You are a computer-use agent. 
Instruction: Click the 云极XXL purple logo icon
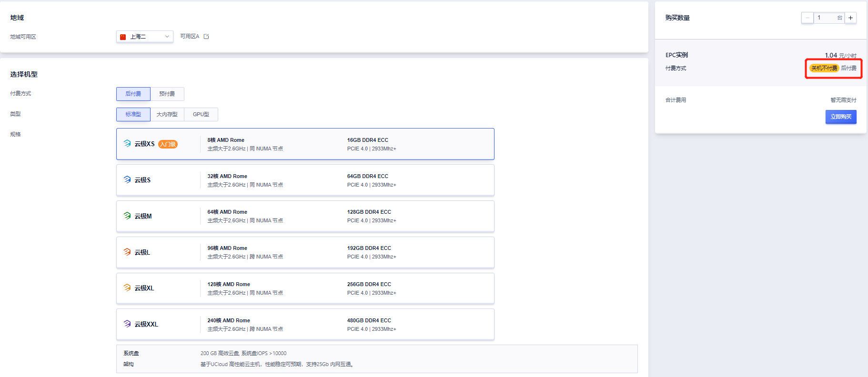(x=127, y=324)
